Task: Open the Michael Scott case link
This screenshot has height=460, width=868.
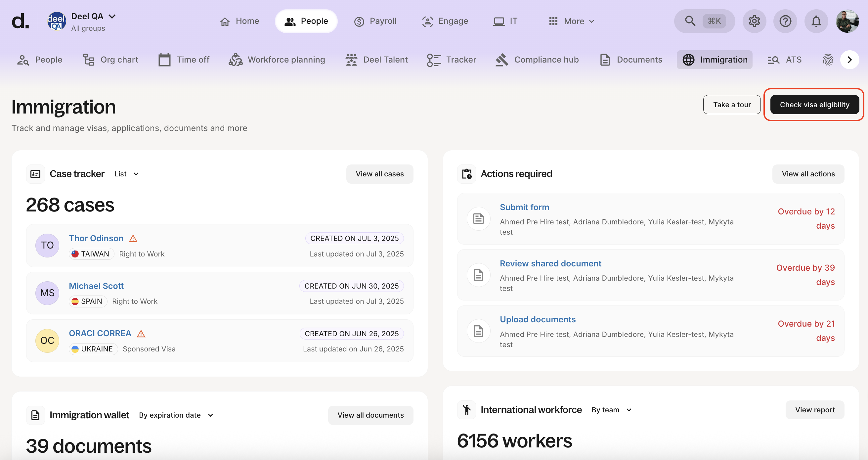Action: coord(96,286)
